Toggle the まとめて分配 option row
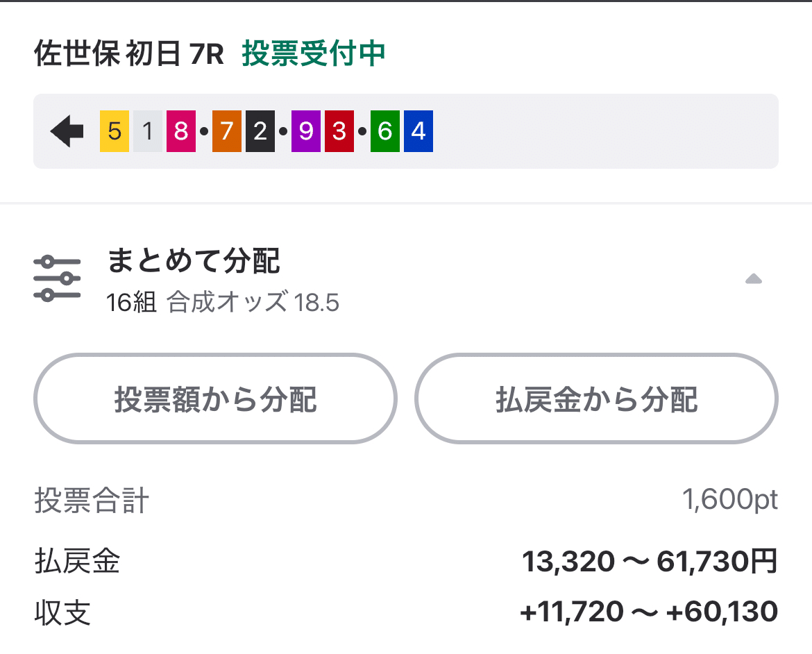Image resolution: width=812 pixels, height=654 pixels. (x=194, y=262)
